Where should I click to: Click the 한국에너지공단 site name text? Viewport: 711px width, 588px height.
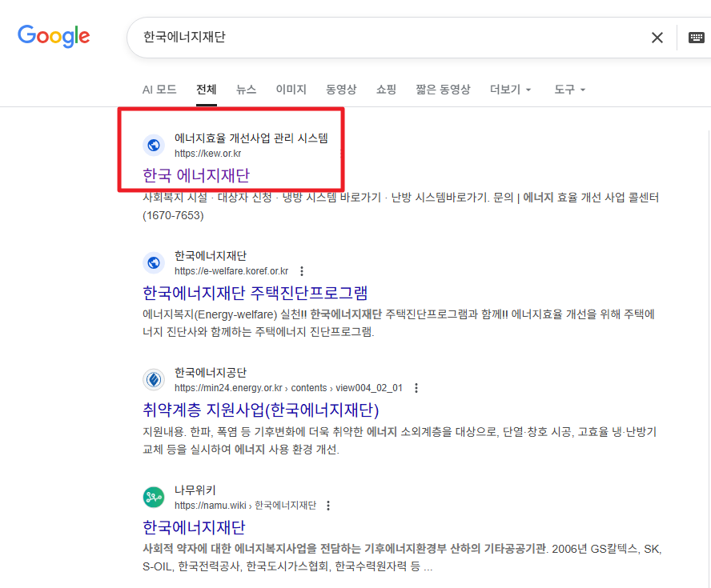[211, 372]
